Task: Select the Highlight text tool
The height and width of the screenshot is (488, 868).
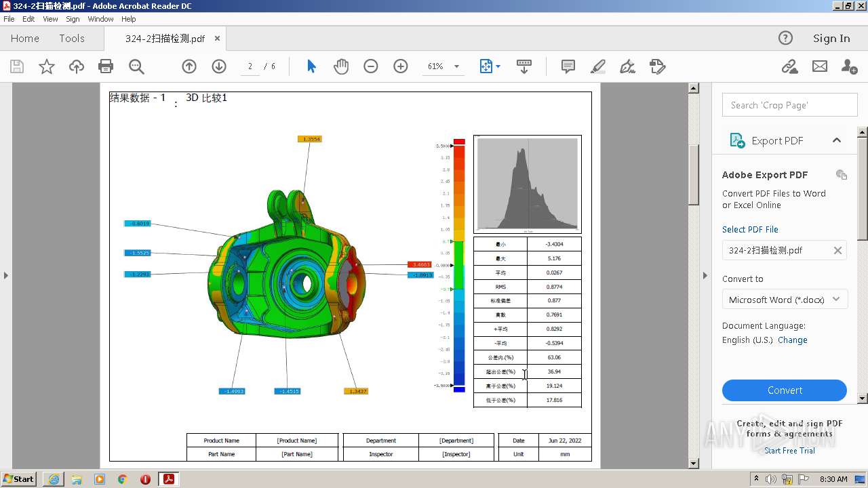Action: (598, 66)
